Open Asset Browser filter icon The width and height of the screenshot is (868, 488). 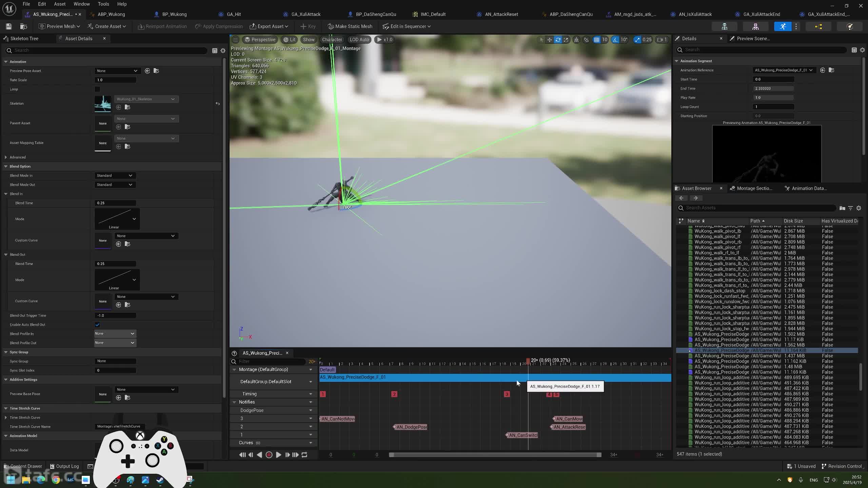coord(850,208)
